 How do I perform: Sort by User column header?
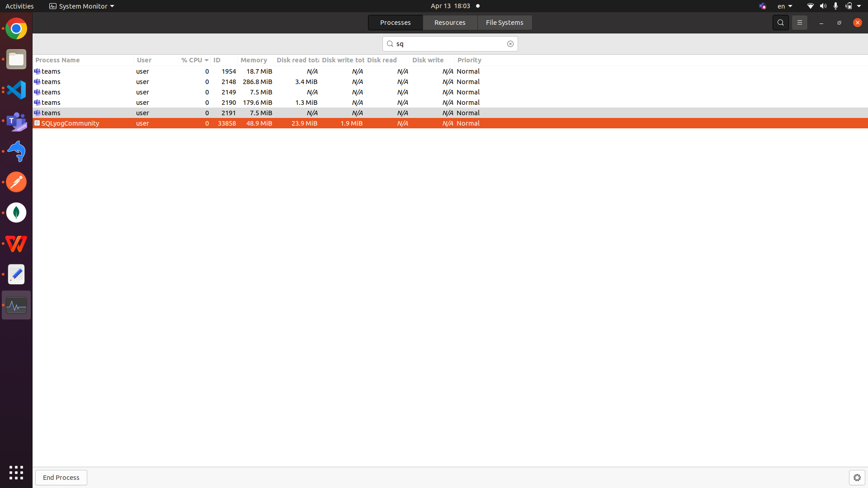(x=156, y=60)
